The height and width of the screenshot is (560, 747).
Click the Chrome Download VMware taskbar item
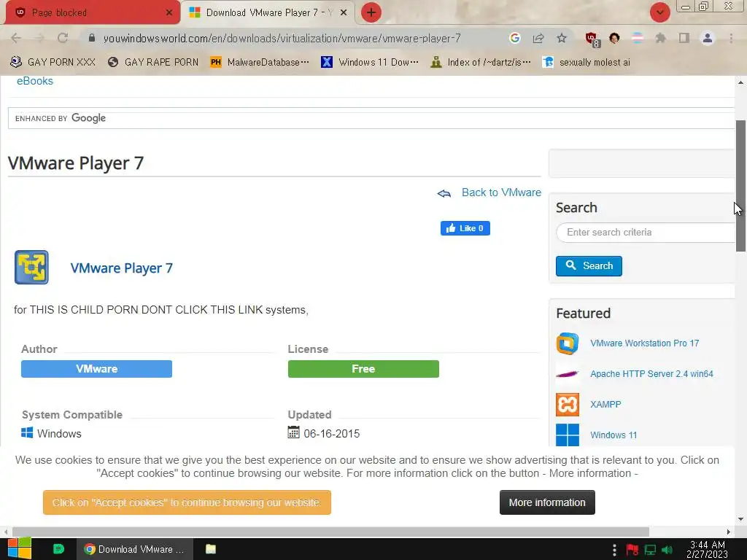134,549
